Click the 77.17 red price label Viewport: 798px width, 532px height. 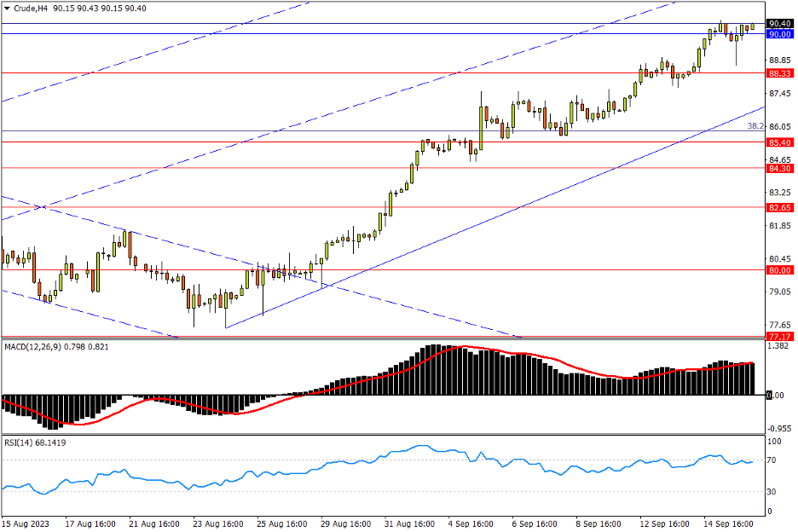[777, 338]
